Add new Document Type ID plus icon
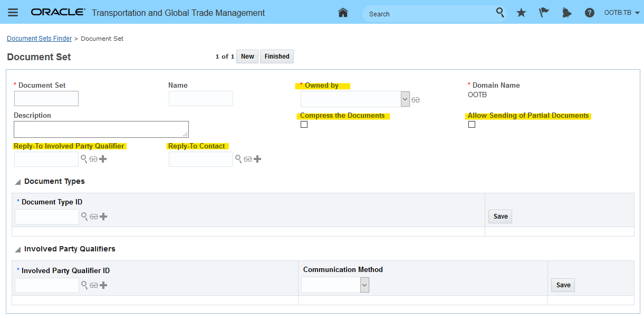644x319 pixels. tap(103, 217)
